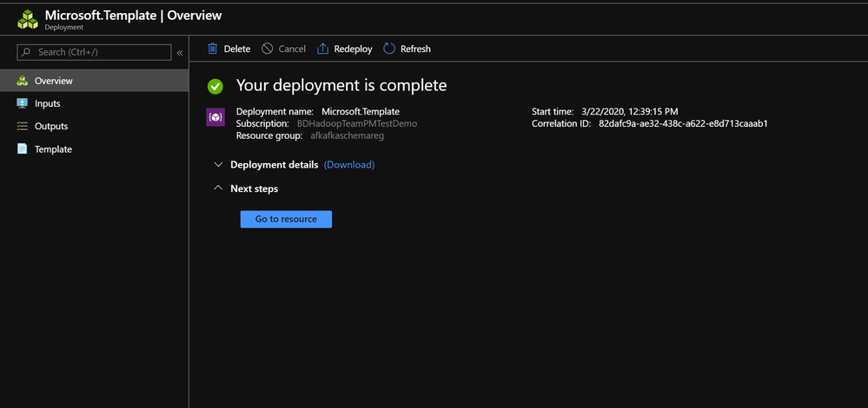The width and height of the screenshot is (868, 408).
Task: Click the 'Correlation ID:' field label
Action: 562,123
